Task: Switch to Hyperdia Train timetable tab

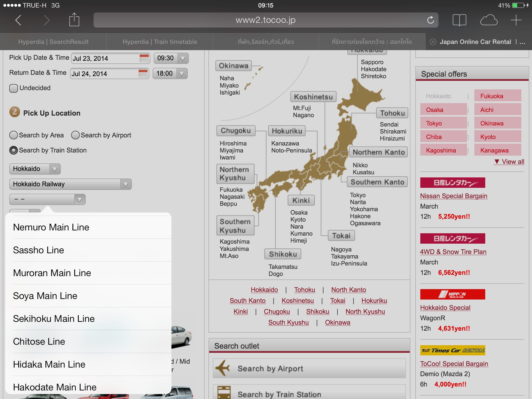Action: 159,42
